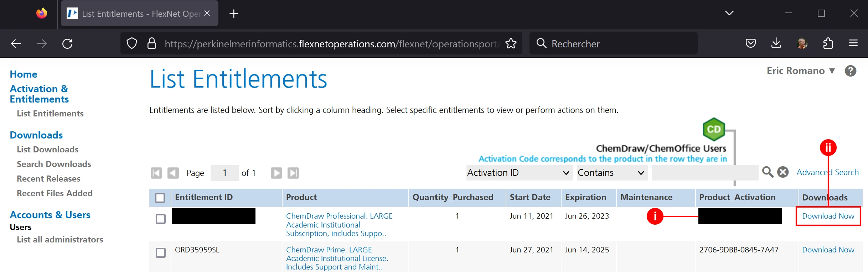Open the help question mark icon
This screenshot has height=272, width=868.
tap(851, 71)
